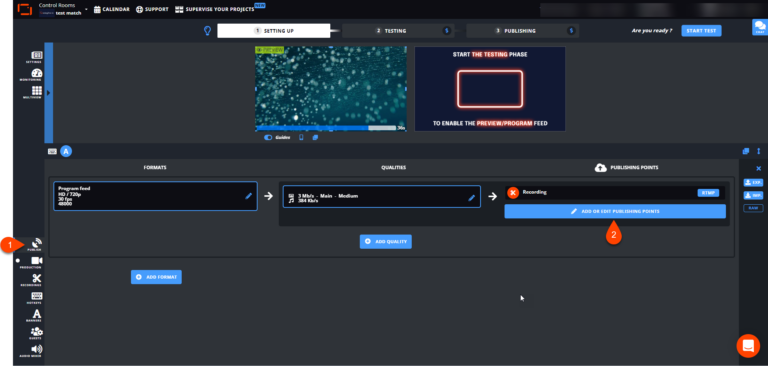Click the Recording publishing point text

tap(534, 193)
